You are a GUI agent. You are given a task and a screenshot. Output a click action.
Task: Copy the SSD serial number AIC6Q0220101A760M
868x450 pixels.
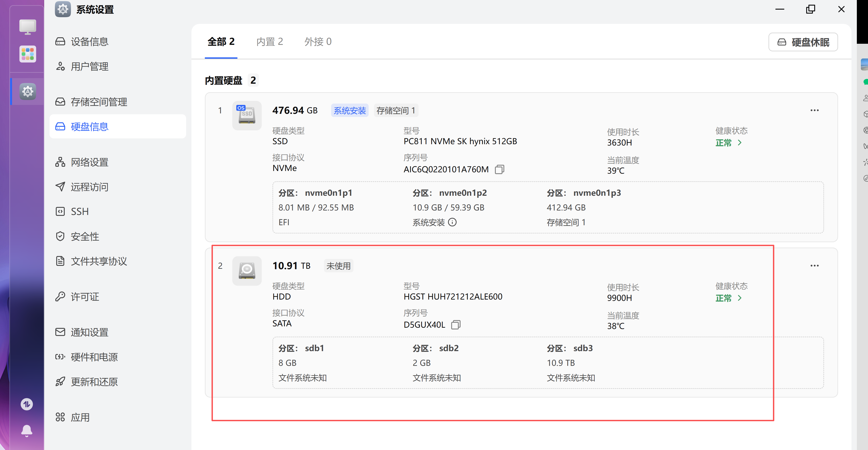(x=499, y=169)
